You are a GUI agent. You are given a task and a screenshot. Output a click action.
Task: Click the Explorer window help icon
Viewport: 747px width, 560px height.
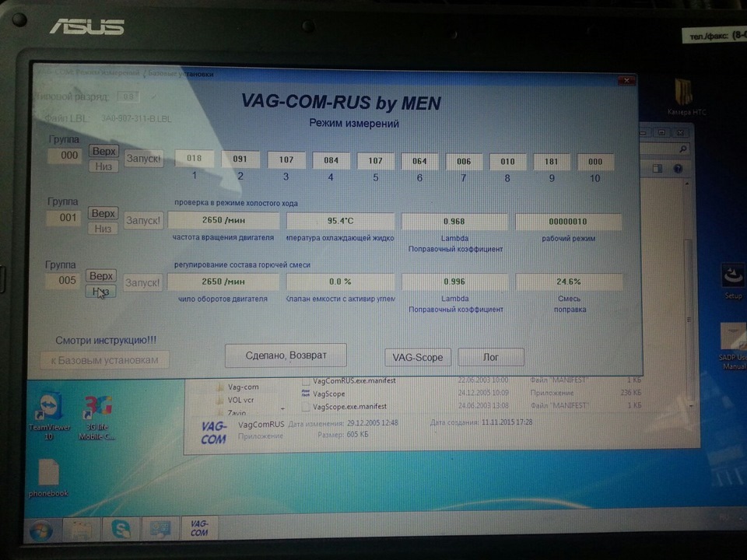(678, 169)
